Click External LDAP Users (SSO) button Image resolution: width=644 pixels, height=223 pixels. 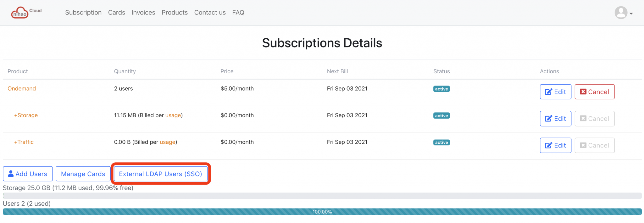[160, 174]
